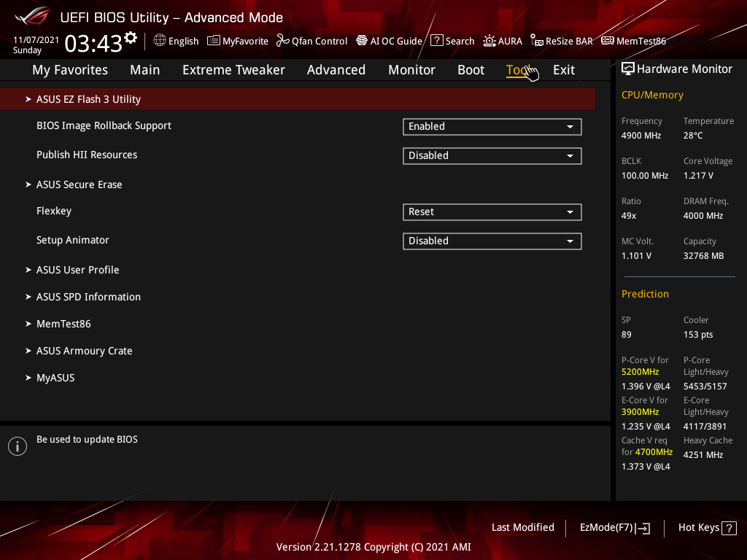Expand ASUS Secure Erase
Screen dimensions: 747x560
click(79, 184)
